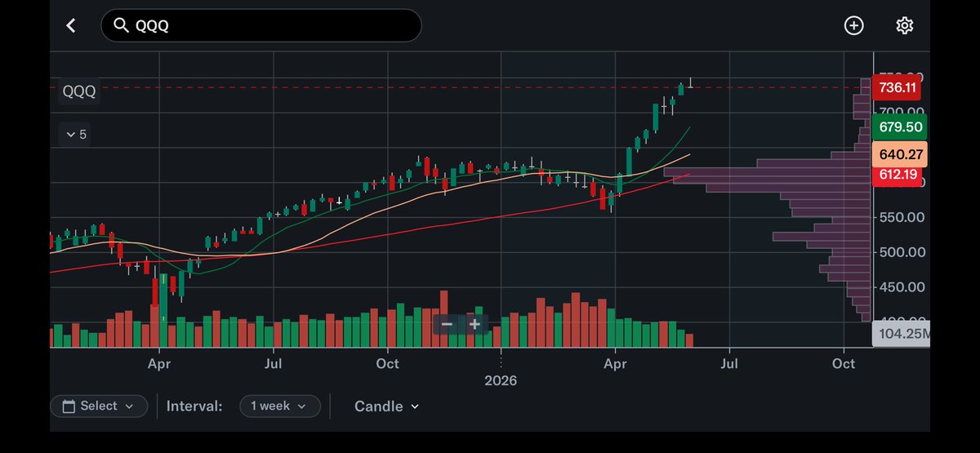Click the Oct label under 2025 candles
The height and width of the screenshot is (453, 980).
[388, 363]
